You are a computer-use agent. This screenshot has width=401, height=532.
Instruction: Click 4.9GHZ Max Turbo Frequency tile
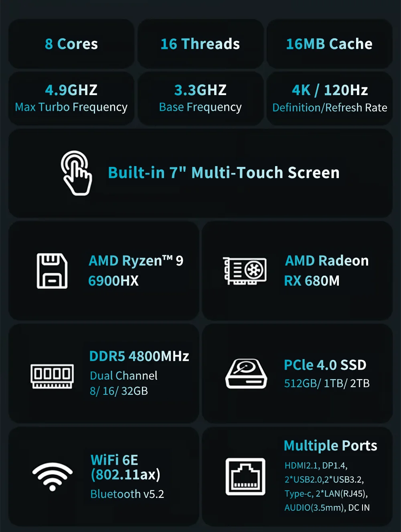(x=71, y=98)
